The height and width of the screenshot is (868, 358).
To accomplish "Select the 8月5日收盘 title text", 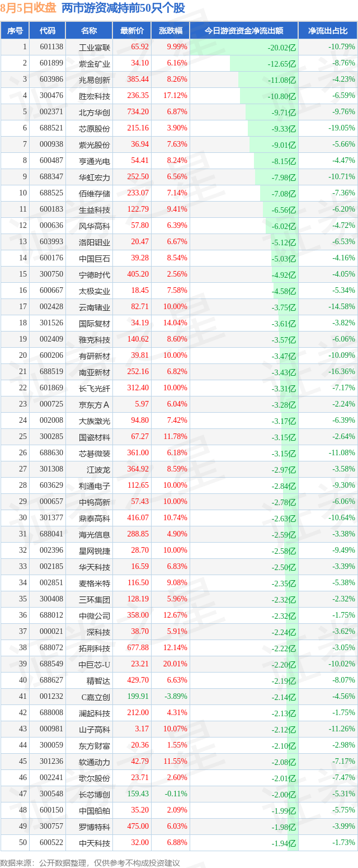I will pyautogui.click(x=28, y=8).
